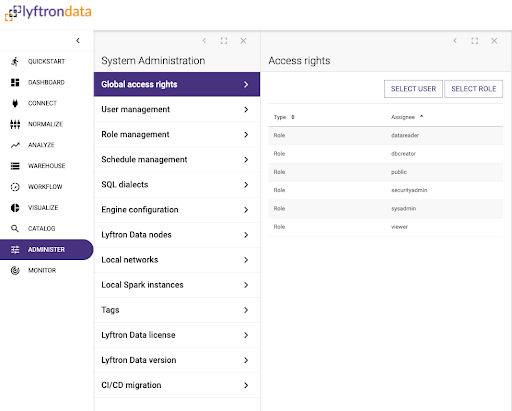Expand Schedule management chevron
512x411 pixels.
246,160
